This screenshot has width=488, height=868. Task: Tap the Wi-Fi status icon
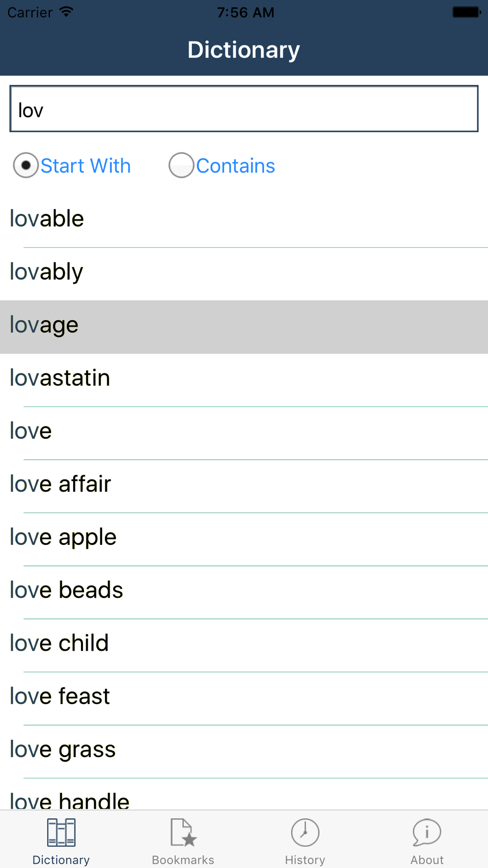(66, 12)
